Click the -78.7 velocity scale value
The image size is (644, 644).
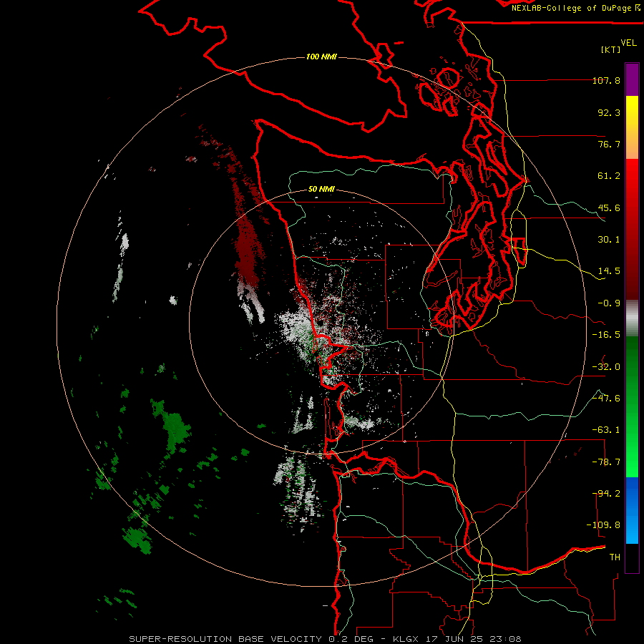[x=606, y=462]
